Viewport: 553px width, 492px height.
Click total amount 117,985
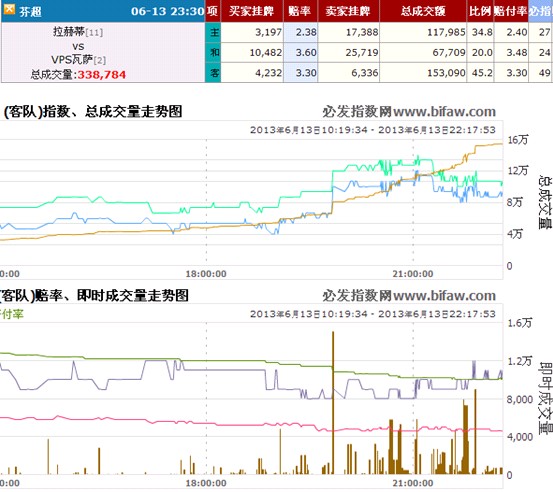click(446, 32)
